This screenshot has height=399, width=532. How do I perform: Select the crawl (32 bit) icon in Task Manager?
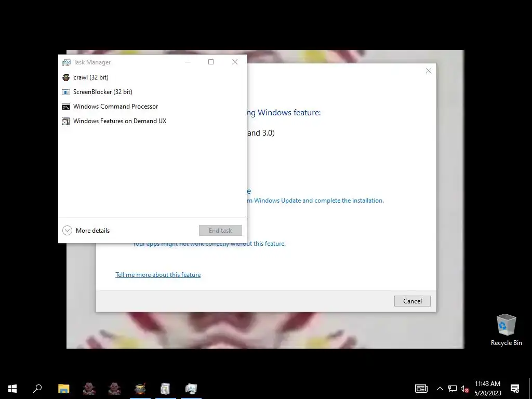pos(66,77)
